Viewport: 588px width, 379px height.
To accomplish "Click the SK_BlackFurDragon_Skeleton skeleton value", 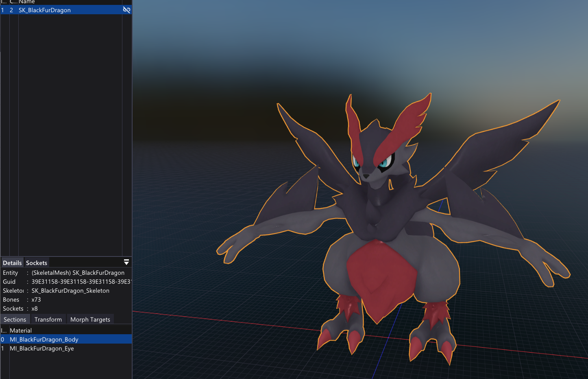I will point(70,290).
